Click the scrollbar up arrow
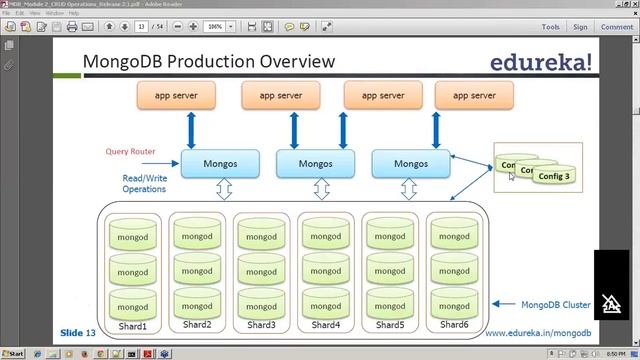This screenshot has width=640, height=360. coord(636,39)
